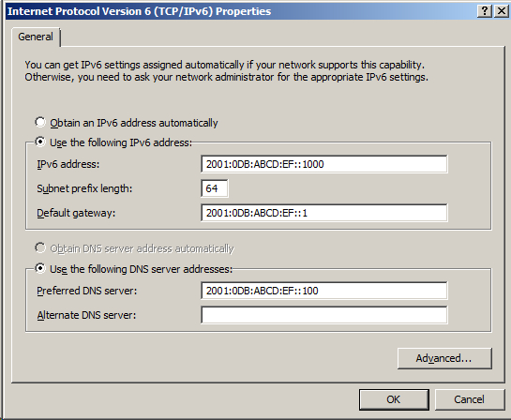The height and width of the screenshot is (420, 511).
Task: Click the "Alternate DNS server:" label text
Action: [86, 315]
